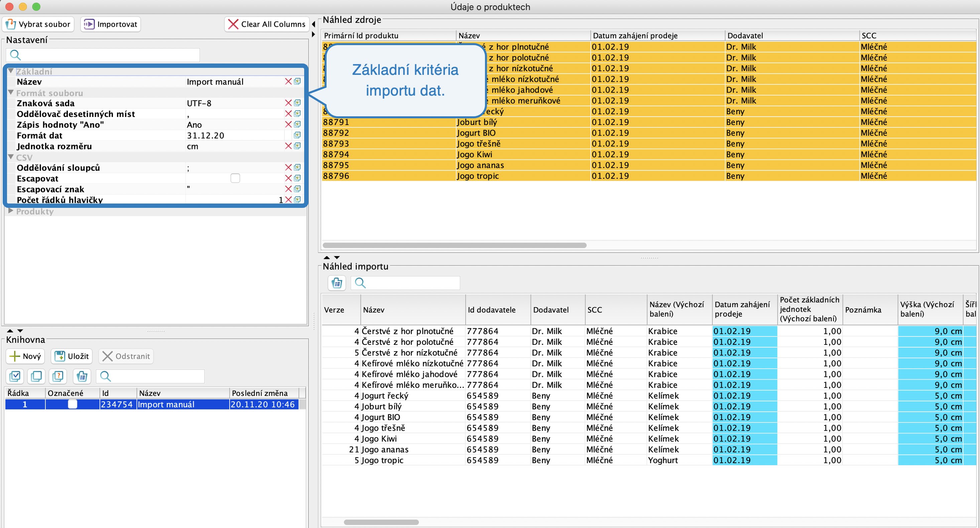The width and height of the screenshot is (980, 528).
Task: Click Poznámka column header
Action: coord(870,310)
